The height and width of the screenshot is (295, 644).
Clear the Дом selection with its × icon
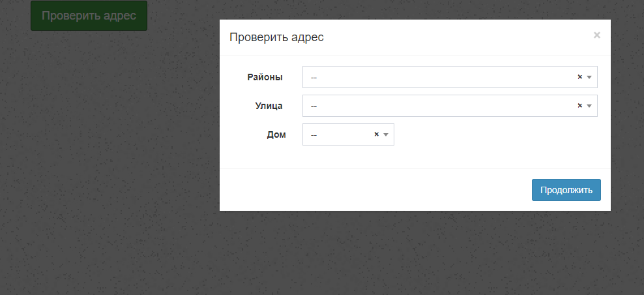coord(376,134)
